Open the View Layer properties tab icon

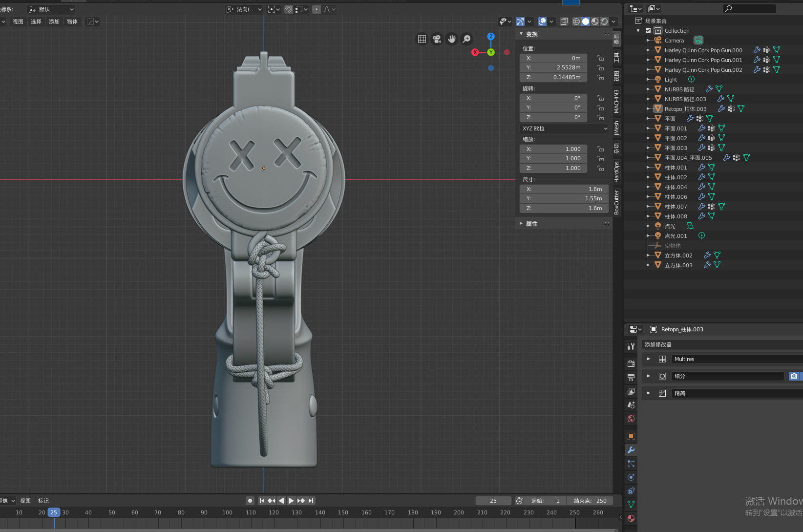(631, 391)
